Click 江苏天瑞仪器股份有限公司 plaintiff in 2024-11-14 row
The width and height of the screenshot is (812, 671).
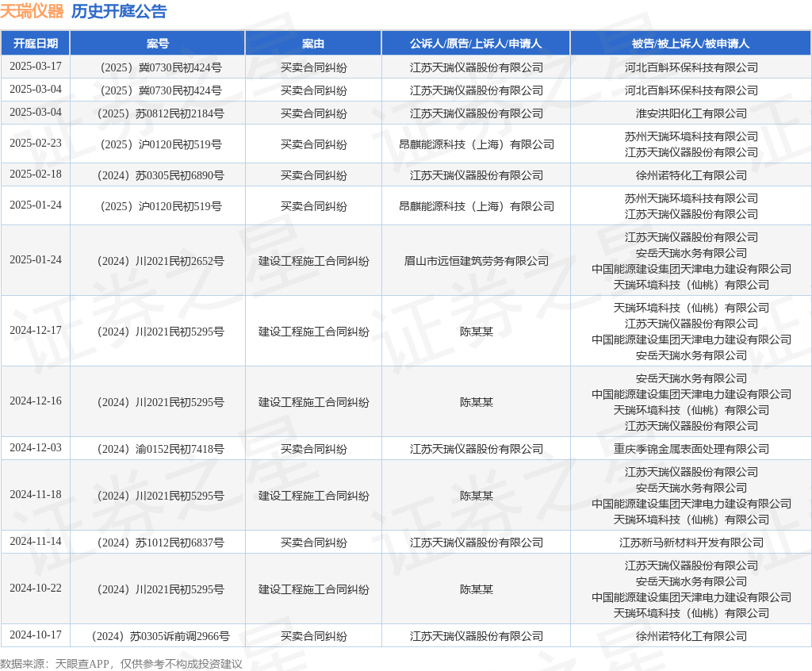pyautogui.click(x=477, y=543)
